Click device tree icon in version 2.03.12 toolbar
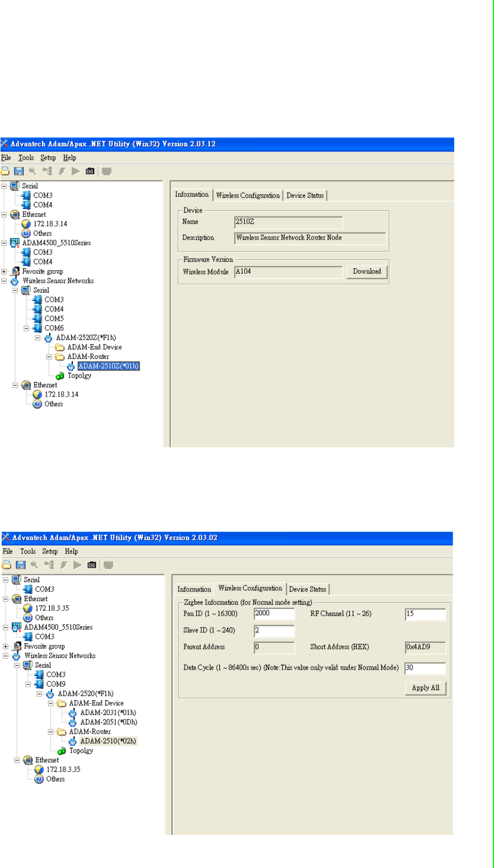This screenshot has height=868, width=494. point(48,171)
